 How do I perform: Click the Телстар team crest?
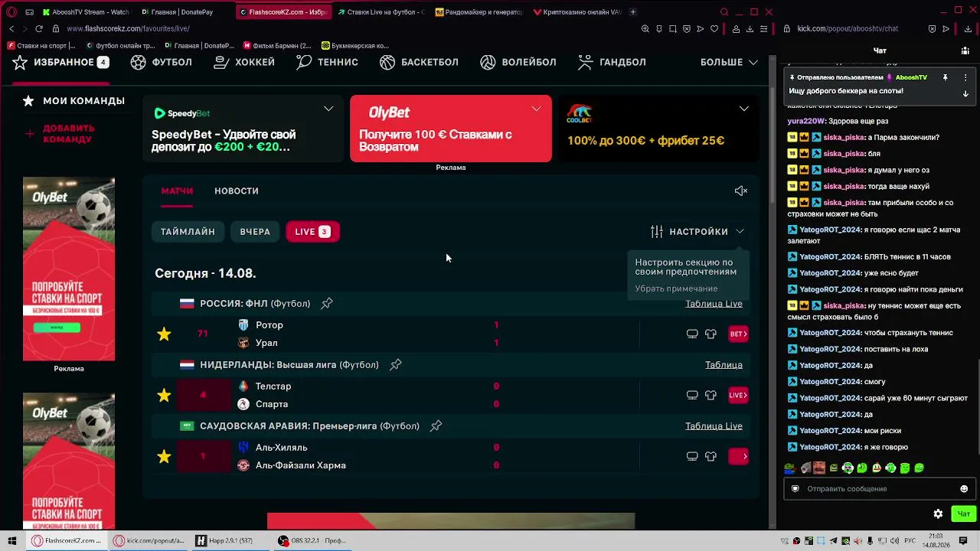[243, 386]
